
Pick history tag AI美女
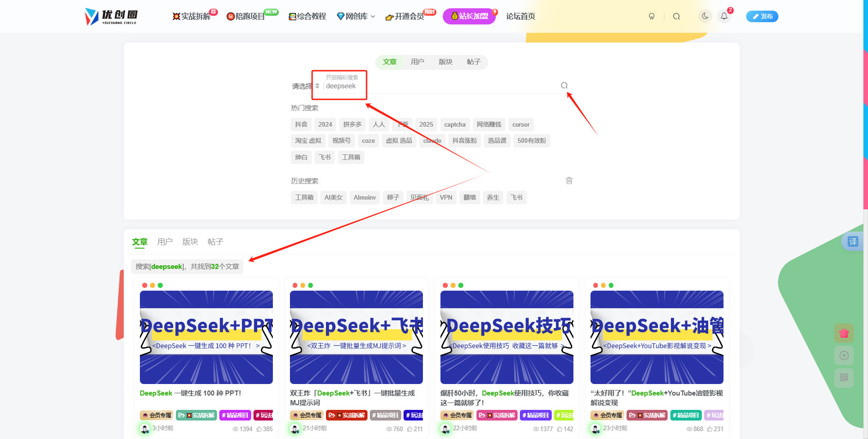(333, 197)
